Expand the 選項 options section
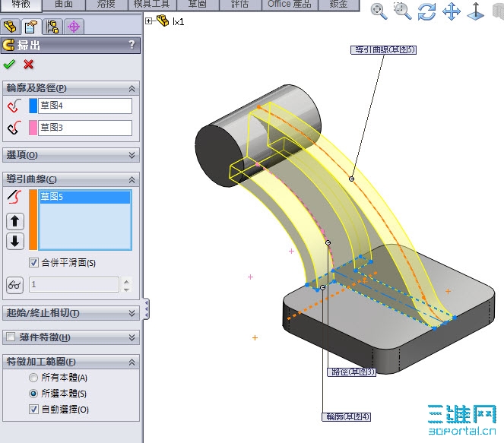The width and height of the screenshot is (504, 443). 132,155
